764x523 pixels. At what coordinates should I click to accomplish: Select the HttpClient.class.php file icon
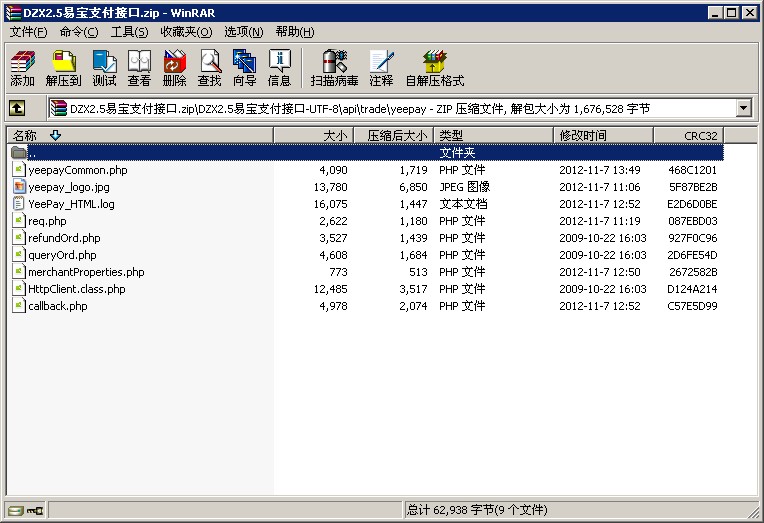click(19, 289)
